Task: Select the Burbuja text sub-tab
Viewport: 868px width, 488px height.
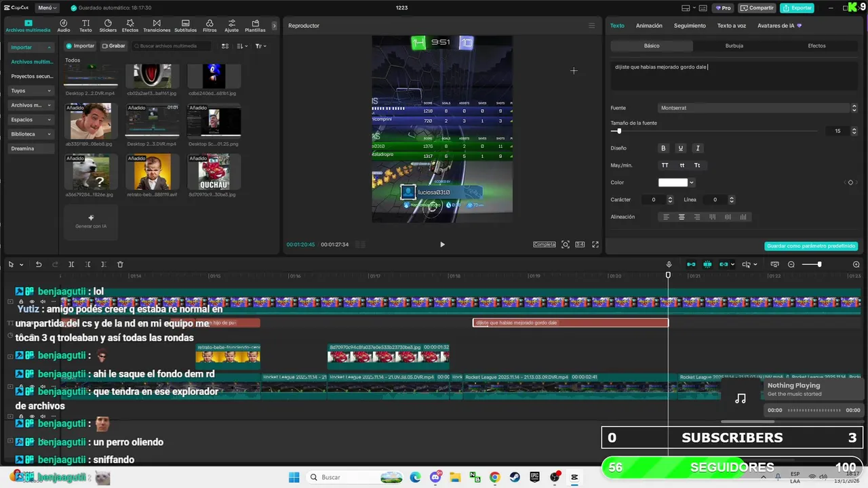Action: pyautogui.click(x=734, y=46)
